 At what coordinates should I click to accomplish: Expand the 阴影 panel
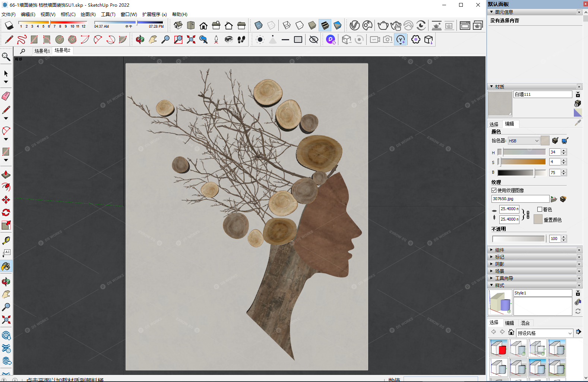pyautogui.click(x=491, y=264)
